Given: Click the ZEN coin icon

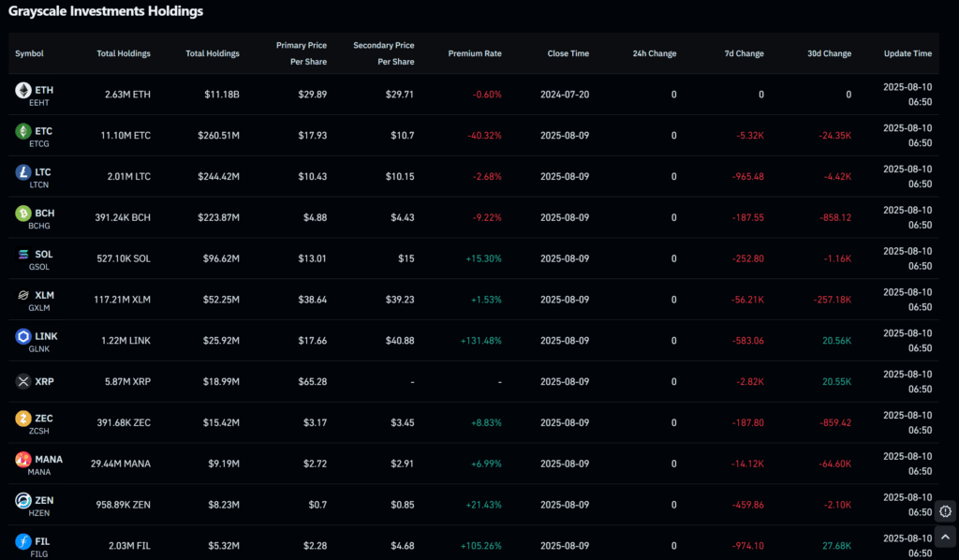Looking at the screenshot, I should pos(23,500).
